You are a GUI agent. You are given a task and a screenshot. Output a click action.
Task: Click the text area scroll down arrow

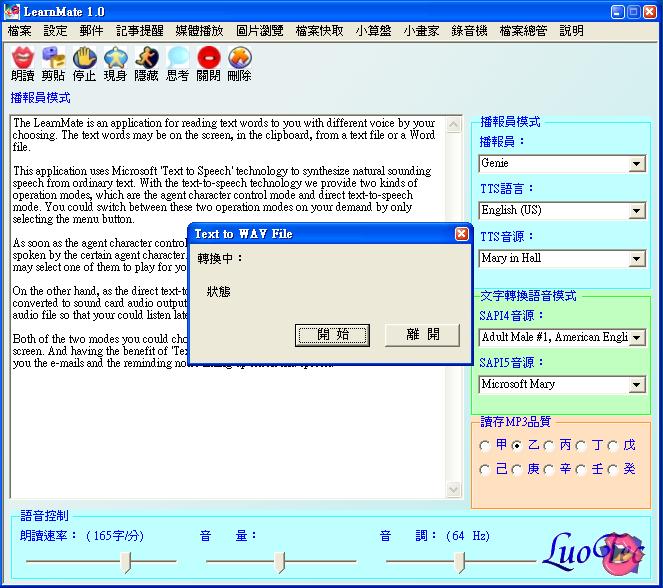click(x=454, y=490)
